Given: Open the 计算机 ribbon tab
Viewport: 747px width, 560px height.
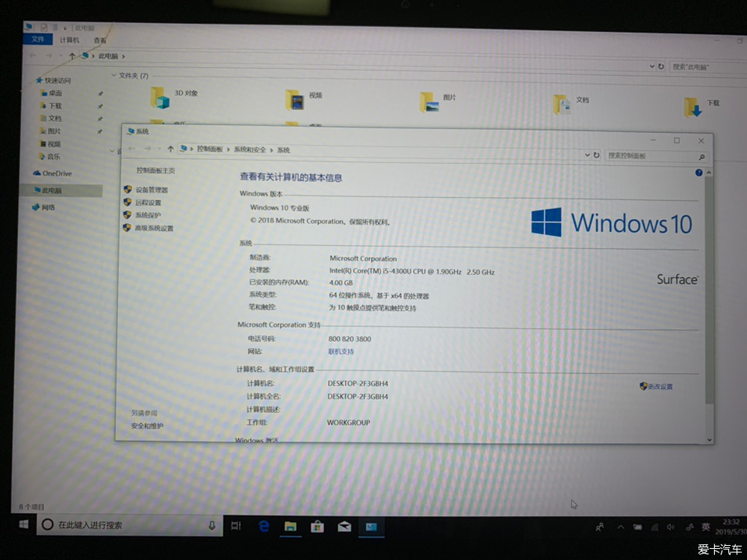Looking at the screenshot, I should coord(69,40).
